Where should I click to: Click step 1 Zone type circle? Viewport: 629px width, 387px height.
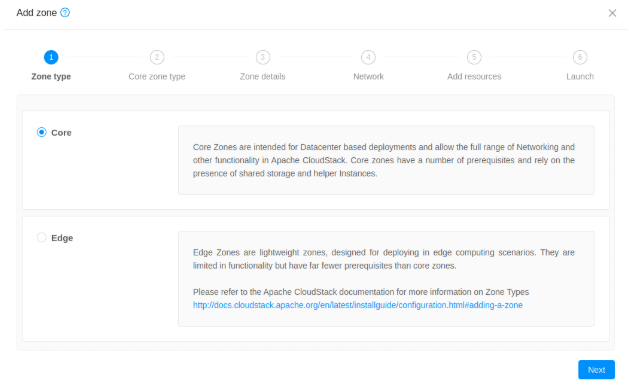51,57
